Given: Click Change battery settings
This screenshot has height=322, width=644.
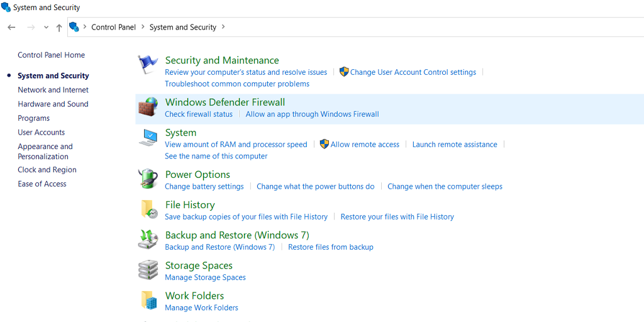Looking at the screenshot, I should pos(204,186).
